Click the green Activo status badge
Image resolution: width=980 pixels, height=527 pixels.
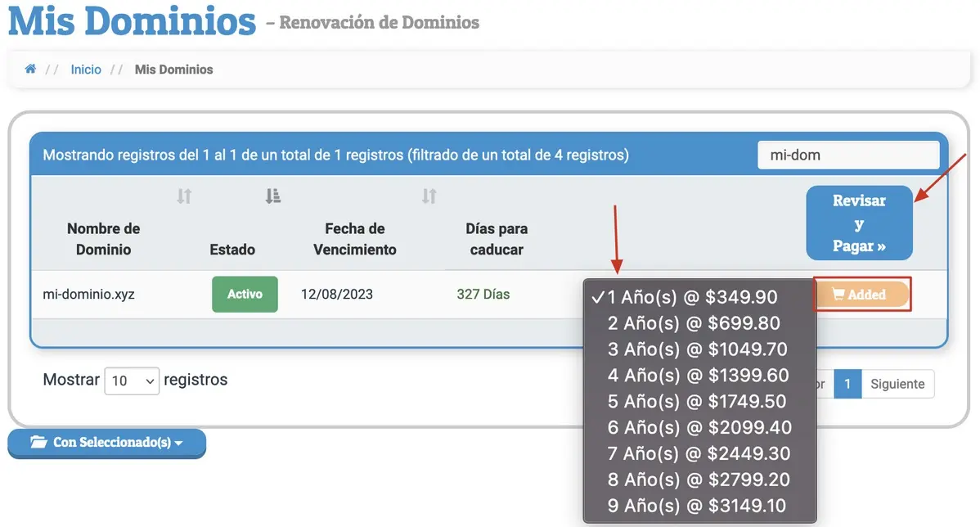pos(245,295)
